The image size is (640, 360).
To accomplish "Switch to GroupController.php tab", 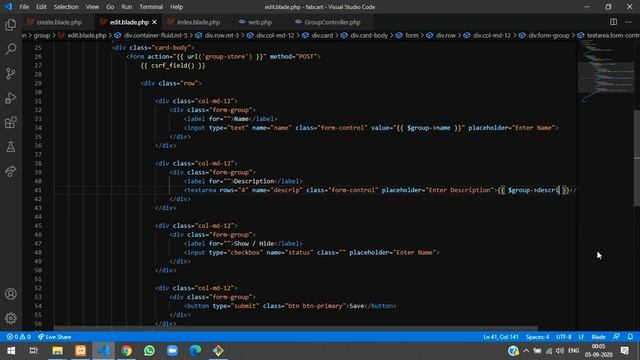I will click(332, 22).
